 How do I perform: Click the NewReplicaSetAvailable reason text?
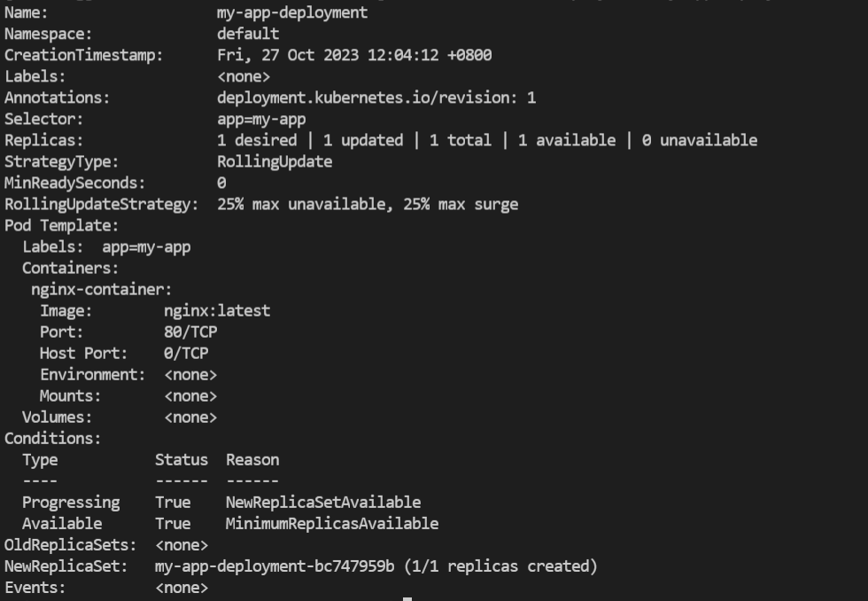pyautogui.click(x=323, y=503)
